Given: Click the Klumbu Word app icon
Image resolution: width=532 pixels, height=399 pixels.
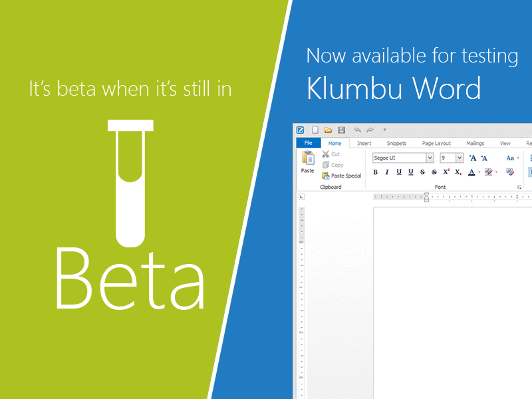Looking at the screenshot, I should click(x=301, y=130).
